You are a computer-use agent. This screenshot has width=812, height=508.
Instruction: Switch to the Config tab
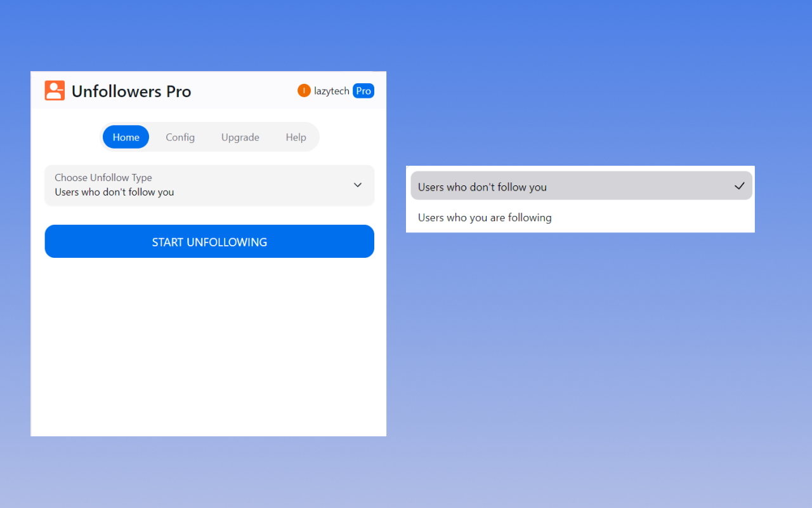point(180,137)
